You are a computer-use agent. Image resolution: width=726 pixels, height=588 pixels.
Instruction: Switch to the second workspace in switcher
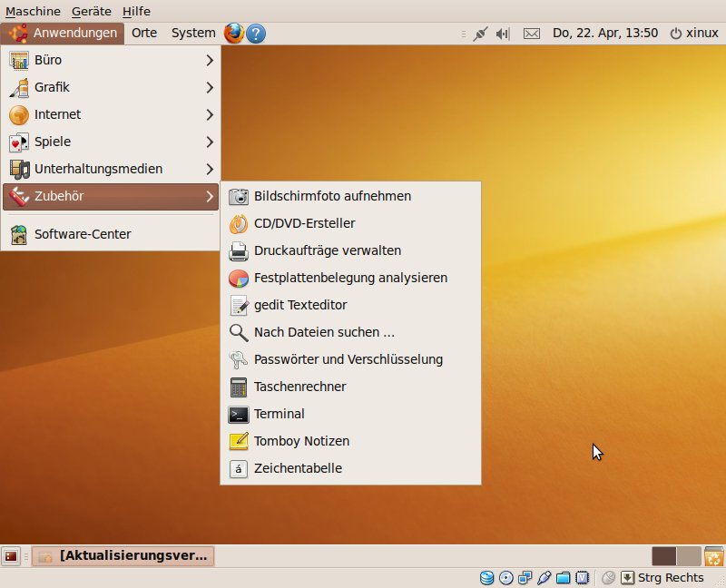coord(689,556)
